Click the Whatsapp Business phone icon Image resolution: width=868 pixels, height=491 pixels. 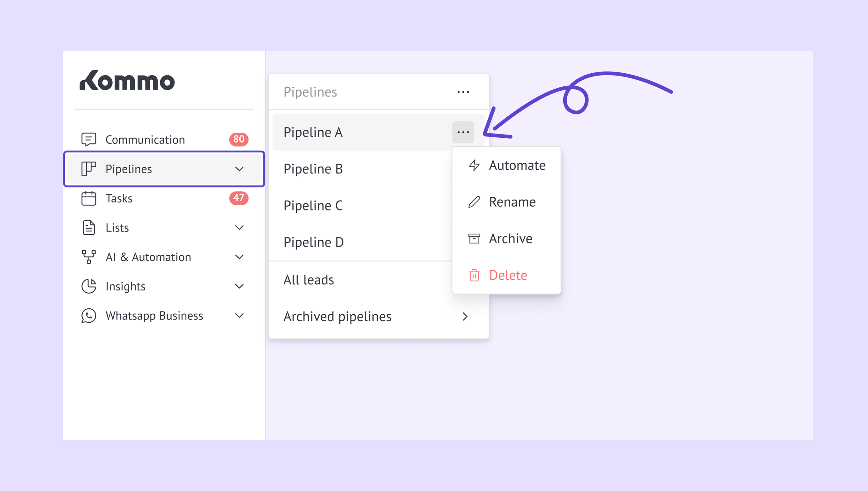click(x=89, y=316)
